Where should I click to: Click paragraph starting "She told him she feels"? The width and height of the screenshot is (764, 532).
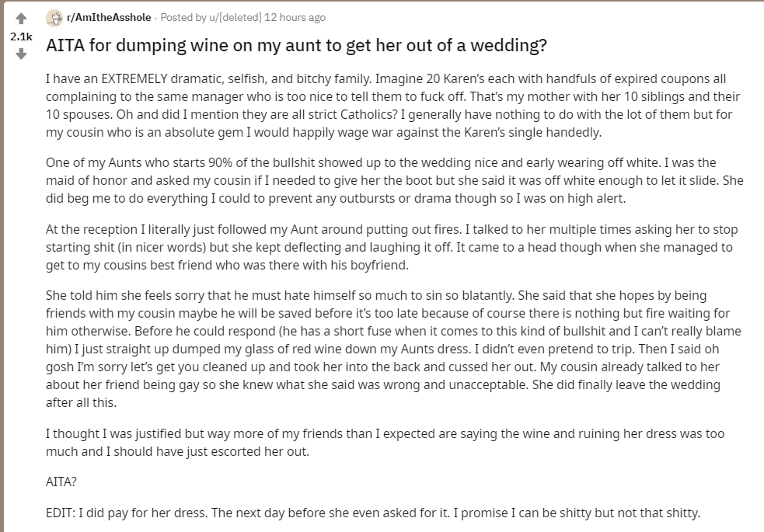point(393,349)
